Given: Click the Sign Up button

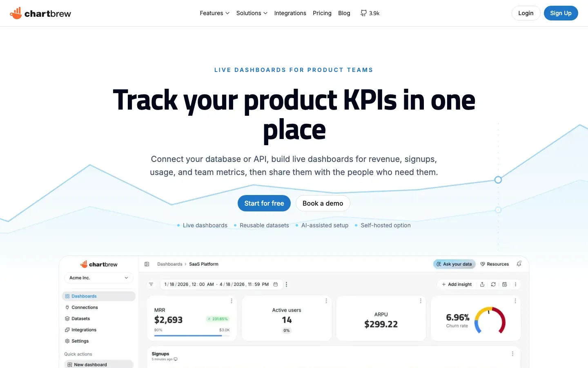Looking at the screenshot, I should (561, 13).
